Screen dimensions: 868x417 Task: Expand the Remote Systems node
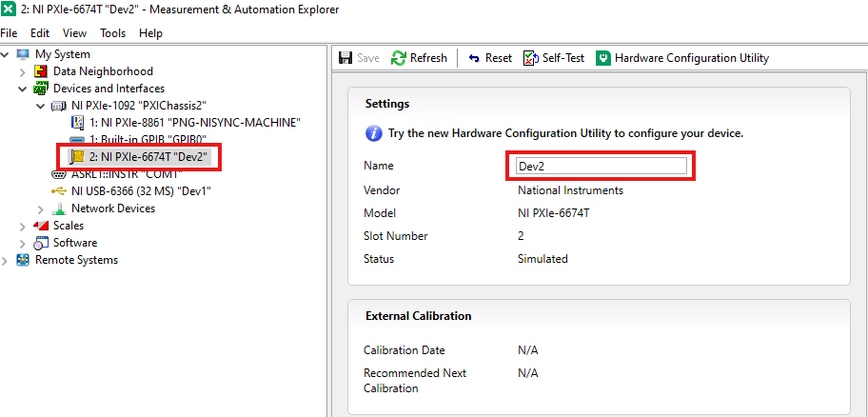pyautogui.click(x=6, y=260)
